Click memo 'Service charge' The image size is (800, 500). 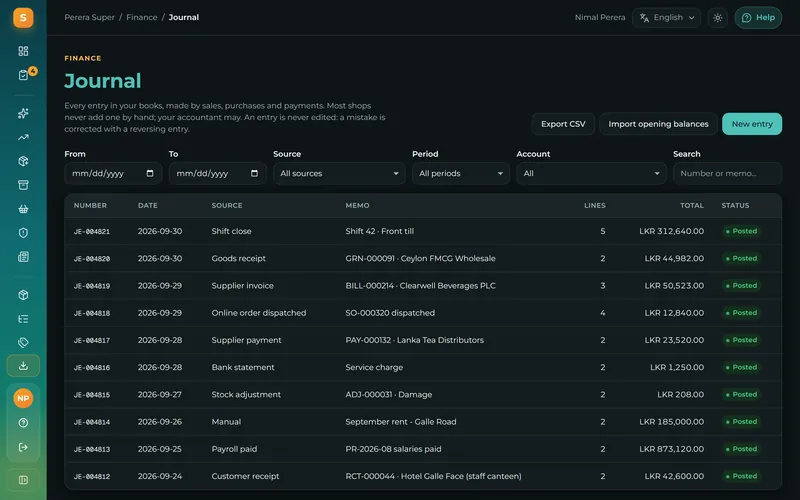pos(374,367)
